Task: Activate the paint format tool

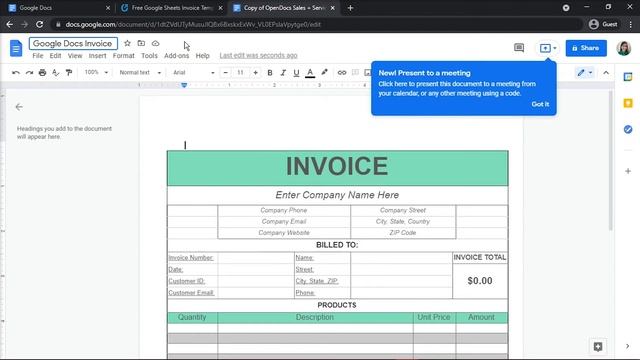Action: click(x=69, y=73)
